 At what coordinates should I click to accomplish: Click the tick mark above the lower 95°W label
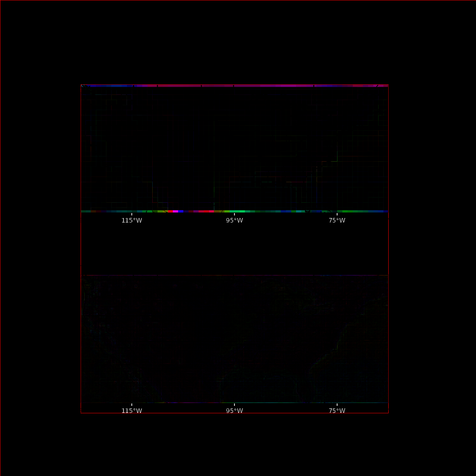coord(234,405)
